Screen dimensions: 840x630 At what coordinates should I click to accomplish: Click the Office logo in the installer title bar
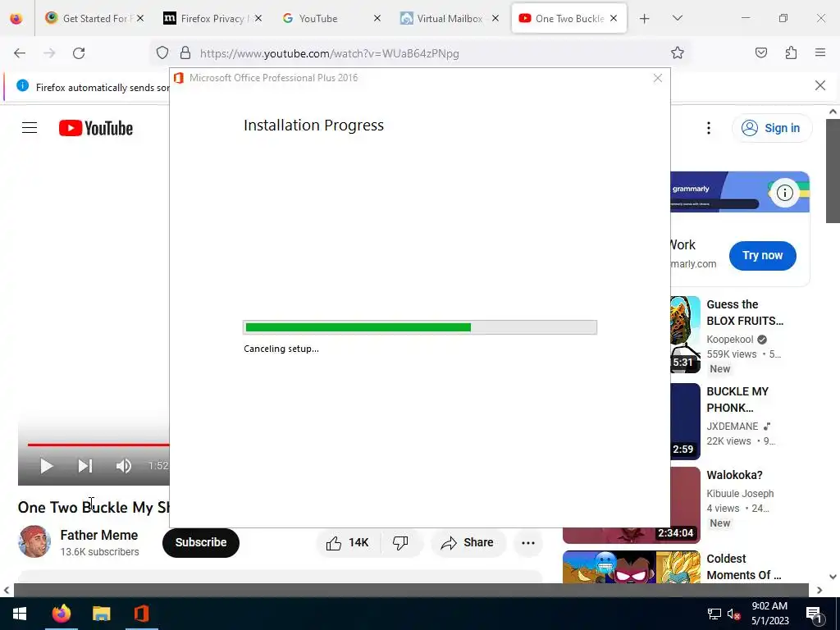tap(179, 78)
